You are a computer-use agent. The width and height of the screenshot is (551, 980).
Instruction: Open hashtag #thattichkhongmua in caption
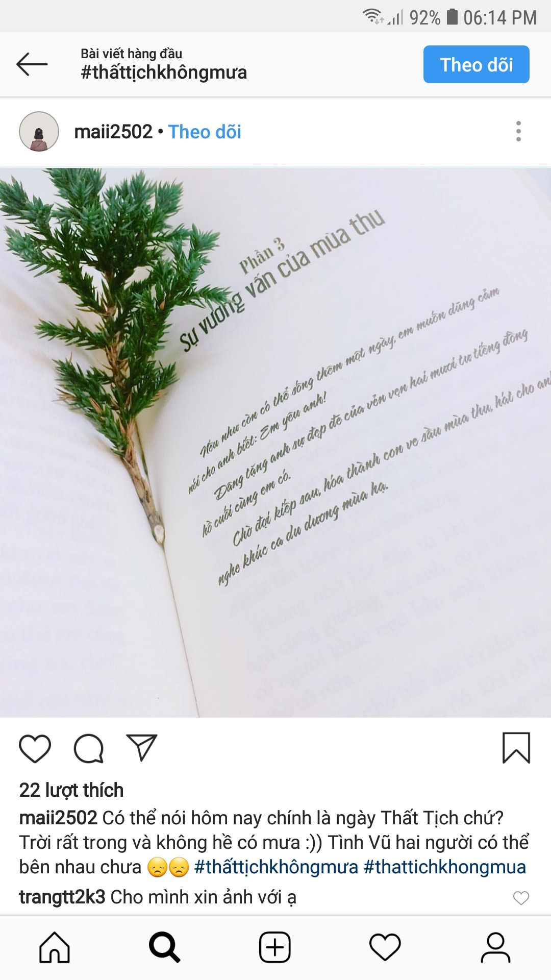pyautogui.click(x=445, y=867)
